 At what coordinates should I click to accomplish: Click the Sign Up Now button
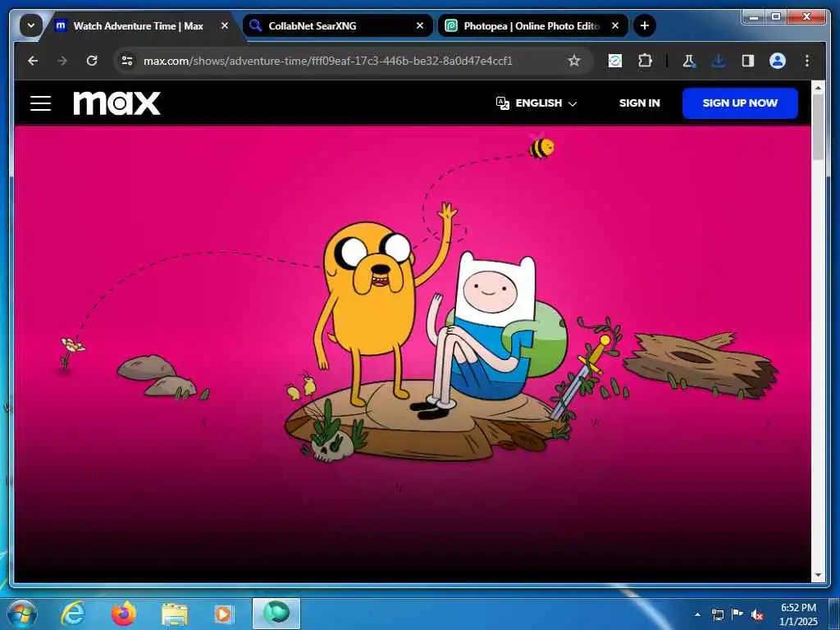coord(740,103)
